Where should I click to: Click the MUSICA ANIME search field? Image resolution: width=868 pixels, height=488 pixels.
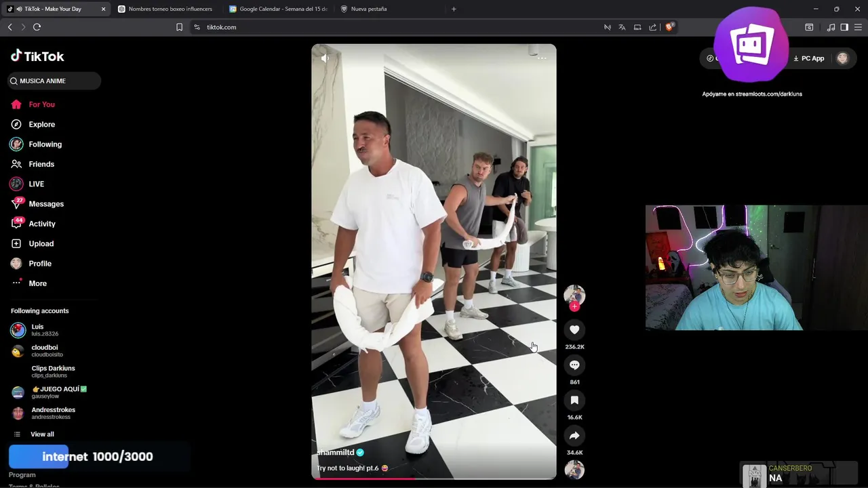[54, 81]
